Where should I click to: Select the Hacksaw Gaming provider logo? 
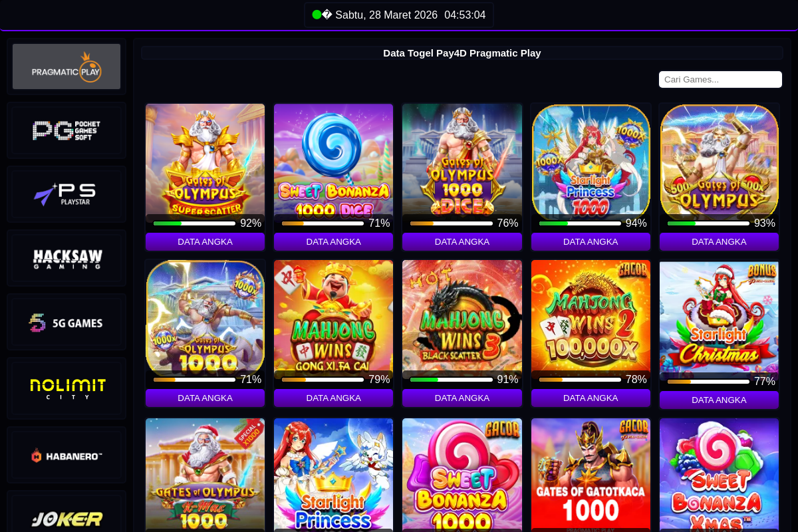click(66, 258)
